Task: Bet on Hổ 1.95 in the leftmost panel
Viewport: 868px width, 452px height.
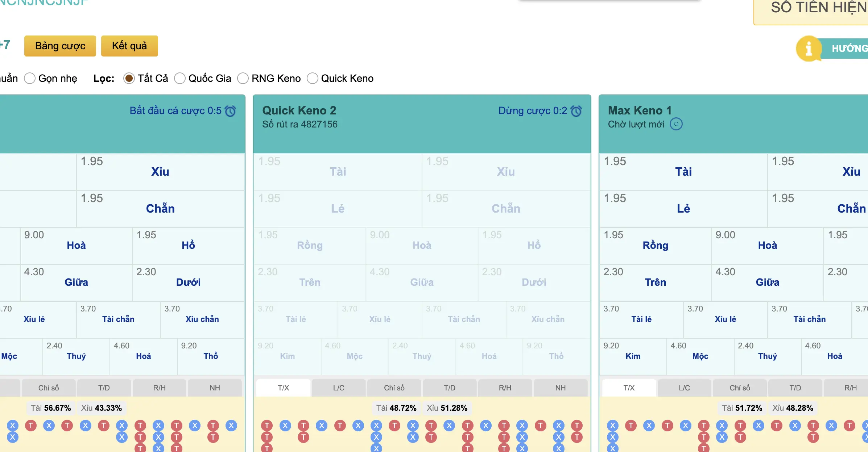Action: 188,246
